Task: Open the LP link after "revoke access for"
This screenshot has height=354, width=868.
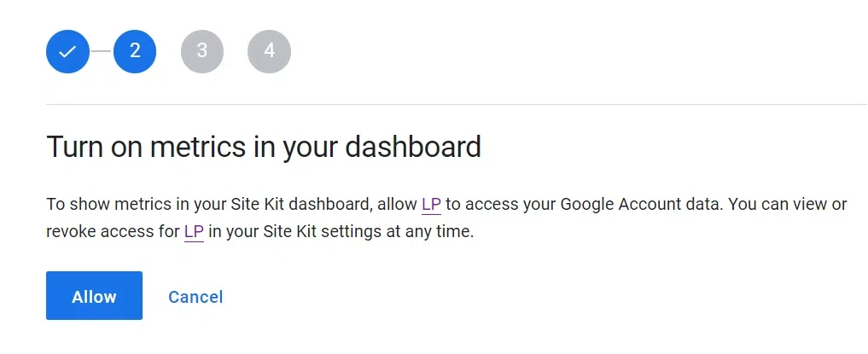Action: coord(194,231)
